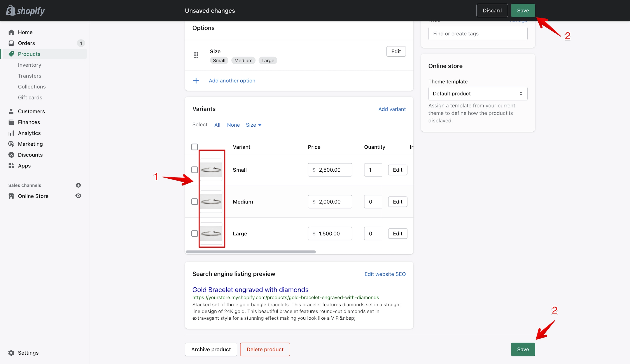Screen dimensions: 630x364
Task: Click the Large variant bracelet thumbnail
Action: (x=211, y=233)
